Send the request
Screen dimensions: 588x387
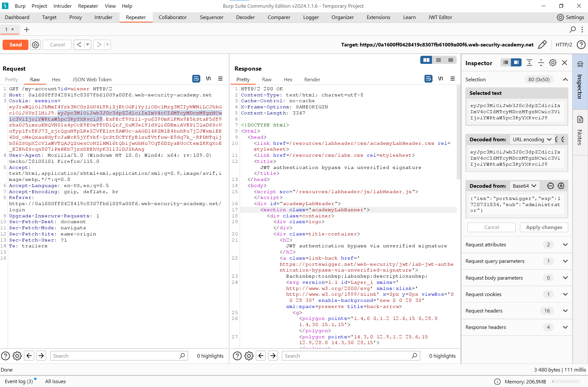click(15, 45)
